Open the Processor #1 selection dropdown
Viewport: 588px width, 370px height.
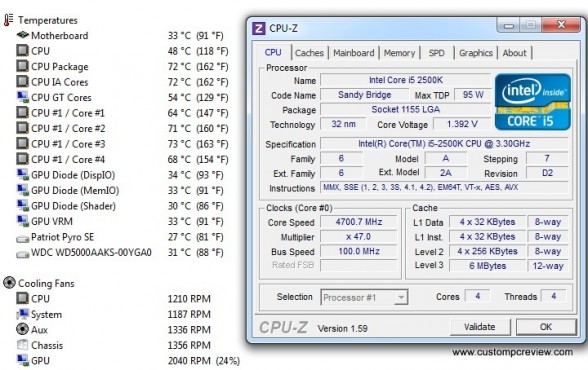coord(364,298)
